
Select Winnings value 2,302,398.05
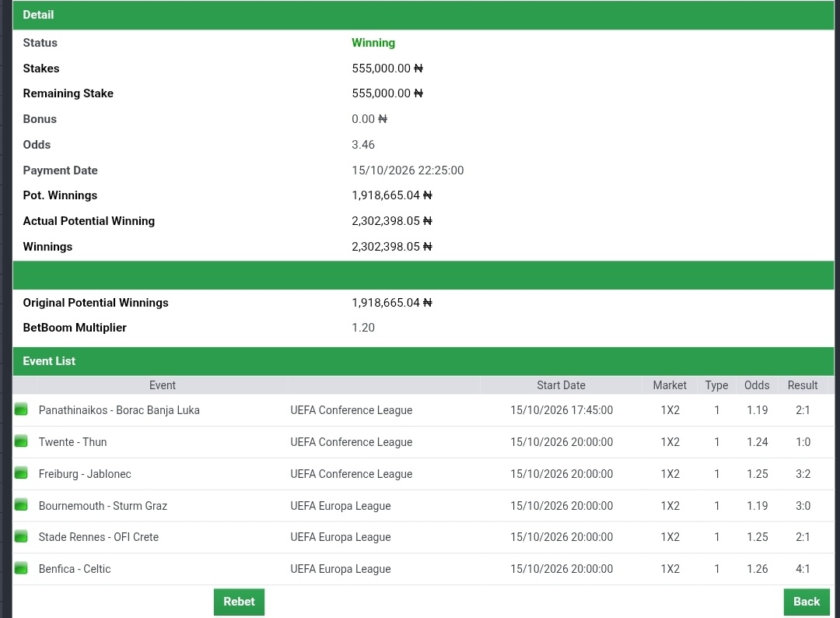pyautogui.click(x=391, y=247)
